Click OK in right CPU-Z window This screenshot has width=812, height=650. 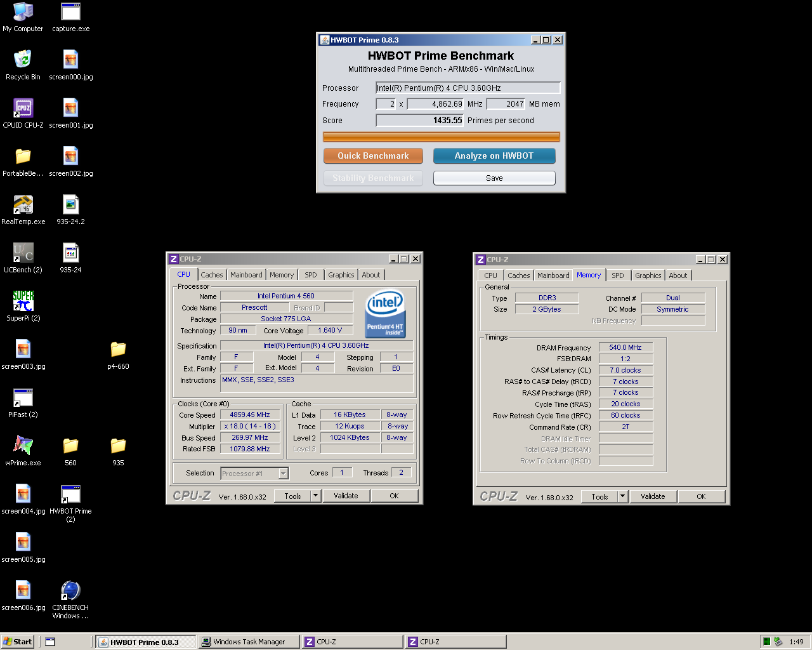click(701, 496)
